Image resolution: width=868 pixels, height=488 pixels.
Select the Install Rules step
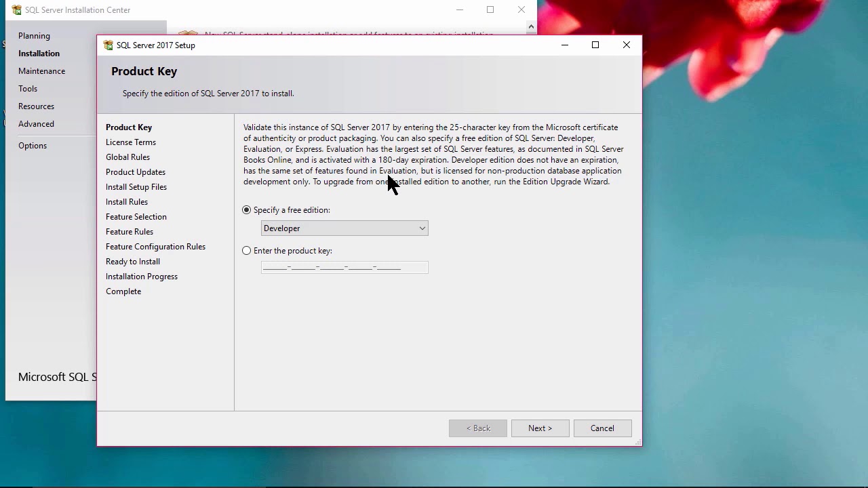(127, 202)
